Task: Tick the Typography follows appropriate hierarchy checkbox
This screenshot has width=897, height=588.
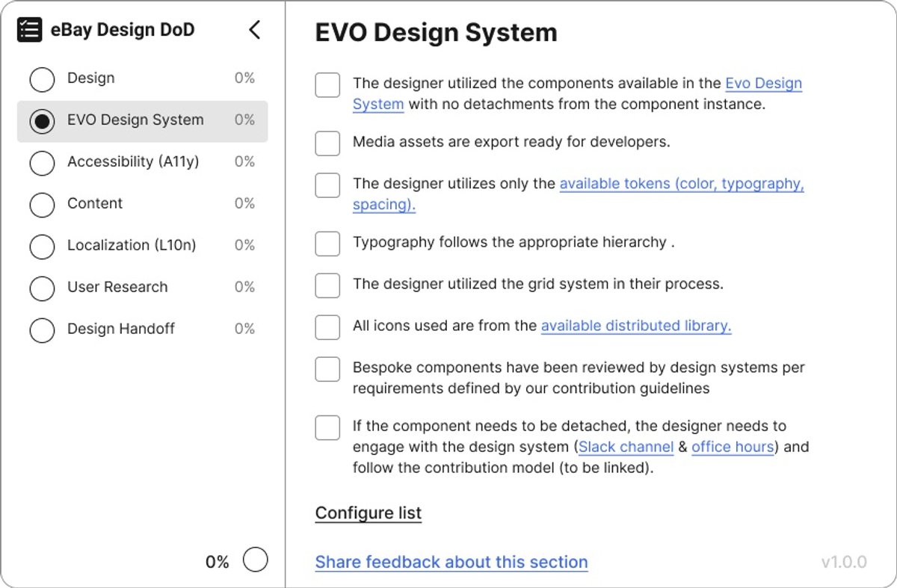Action: (327, 244)
